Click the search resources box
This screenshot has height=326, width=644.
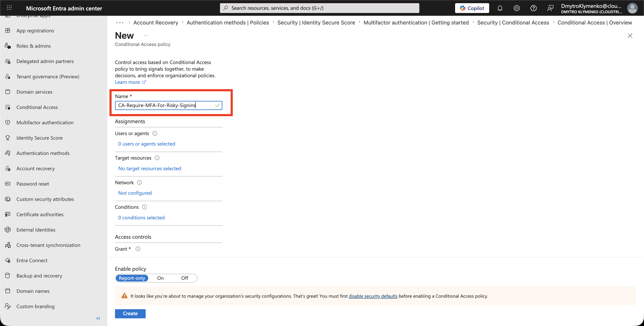point(319,8)
